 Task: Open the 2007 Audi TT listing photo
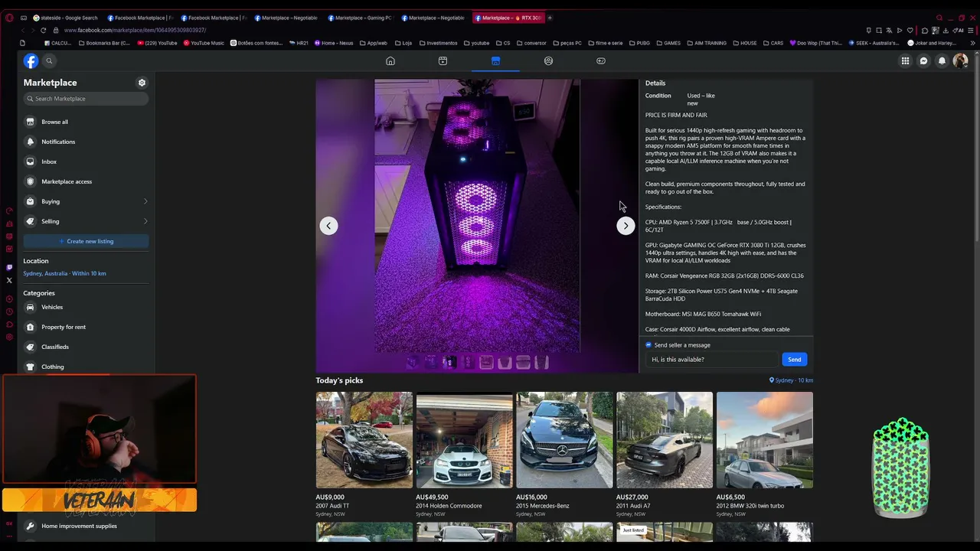[364, 440]
